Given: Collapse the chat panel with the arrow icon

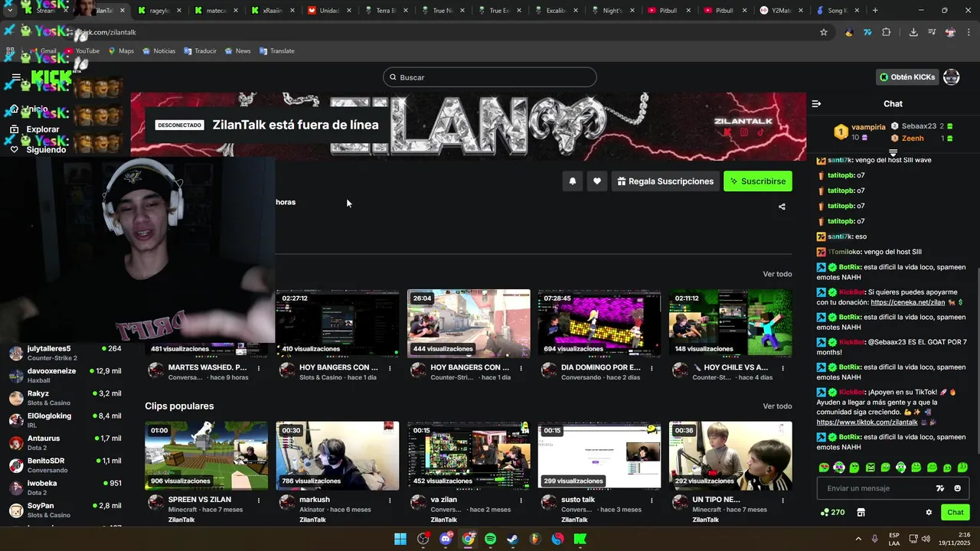Looking at the screenshot, I should [x=816, y=103].
